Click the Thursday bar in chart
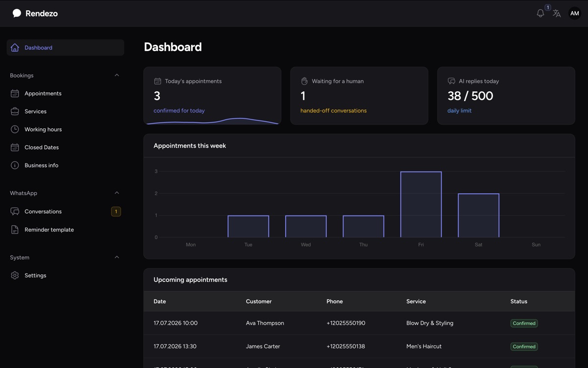 [363, 226]
